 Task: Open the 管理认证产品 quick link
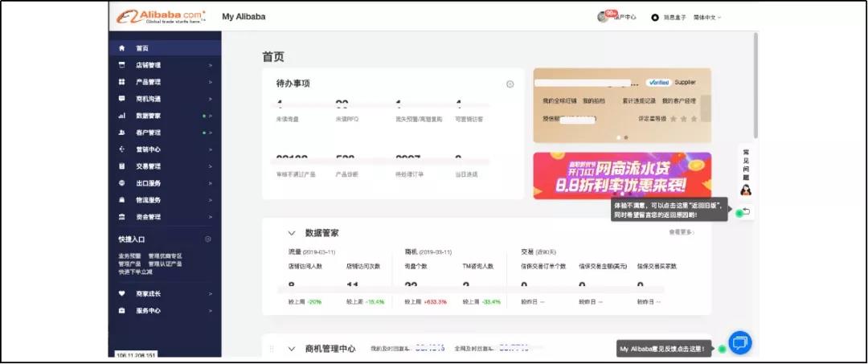click(165, 264)
